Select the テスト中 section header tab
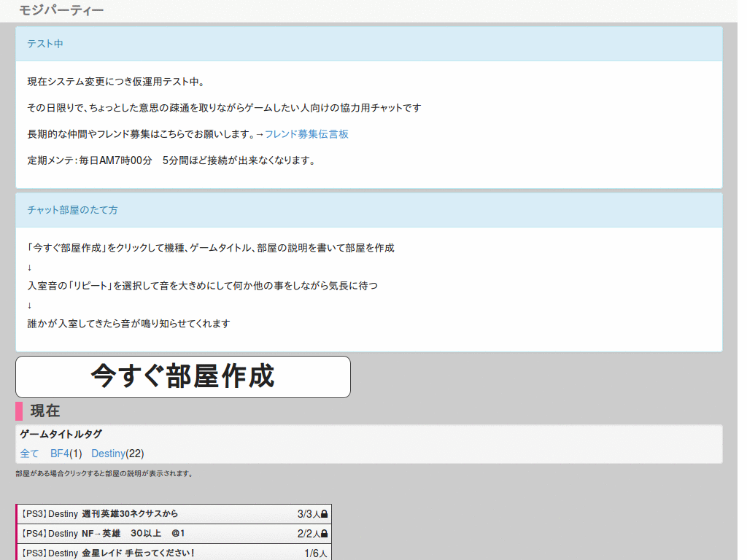The height and width of the screenshot is (560, 747). click(x=47, y=44)
